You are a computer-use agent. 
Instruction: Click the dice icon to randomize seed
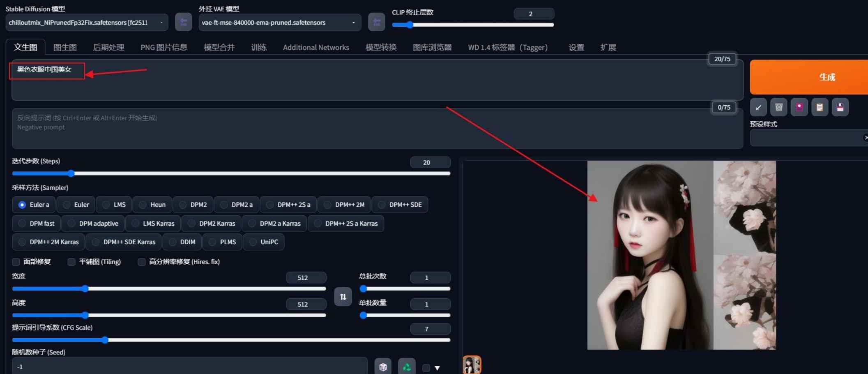click(x=382, y=367)
